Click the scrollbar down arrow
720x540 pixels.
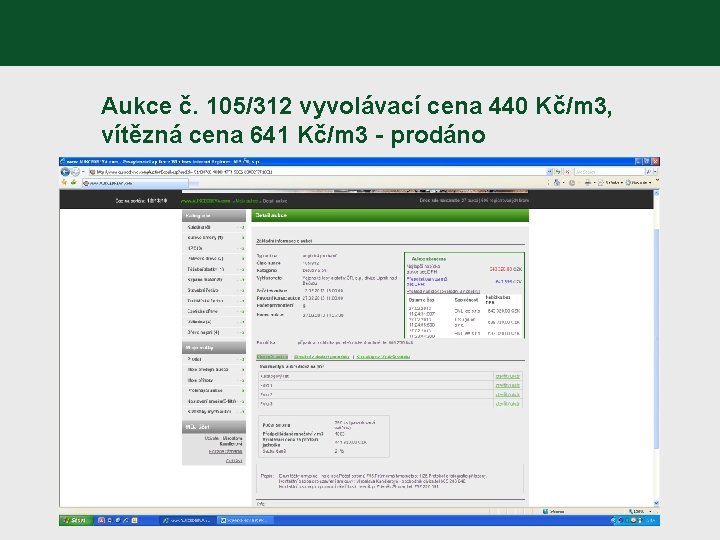pos(656,503)
